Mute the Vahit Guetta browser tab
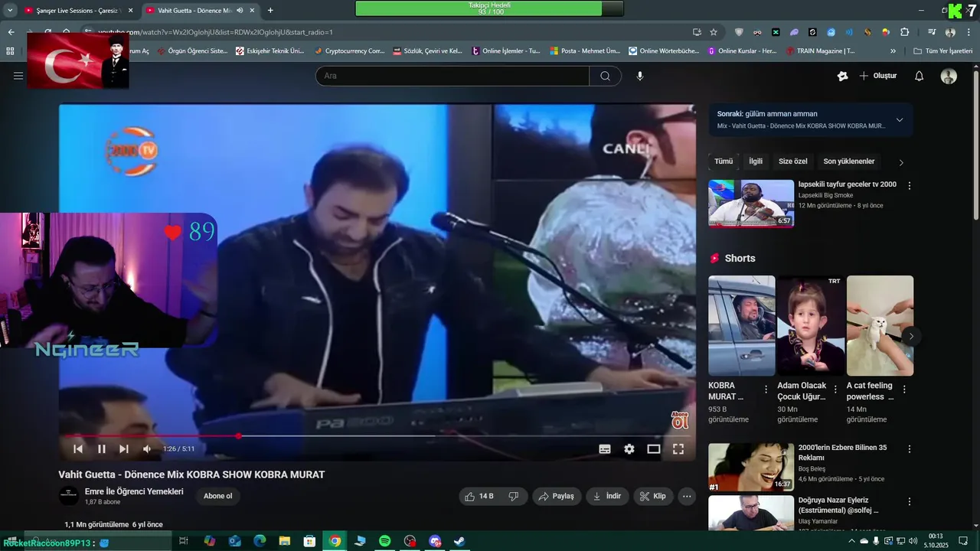The height and width of the screenshot is (551, 980). pos(240,11)
